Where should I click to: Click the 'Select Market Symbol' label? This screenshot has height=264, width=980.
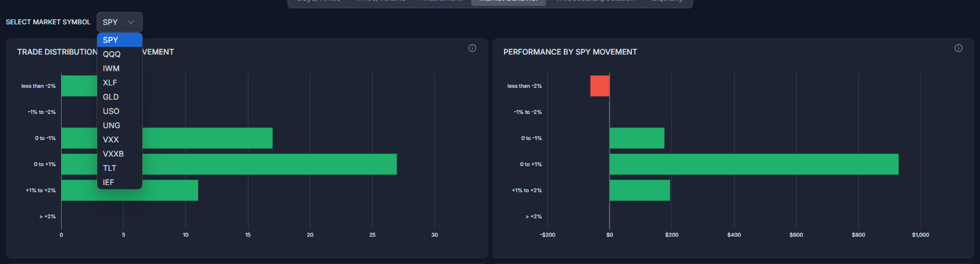tap(48, 22)
